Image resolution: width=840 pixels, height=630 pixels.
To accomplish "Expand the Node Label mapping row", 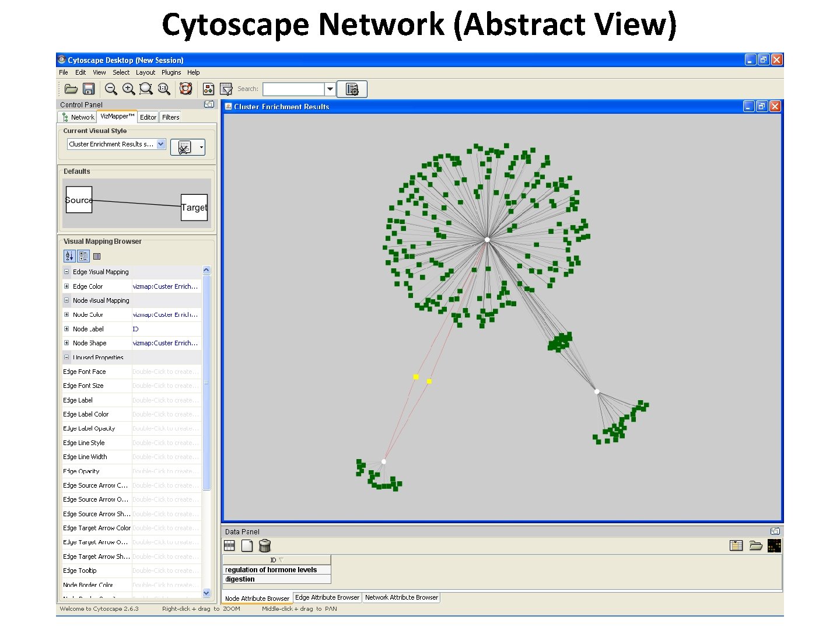I will click(66, 329).
